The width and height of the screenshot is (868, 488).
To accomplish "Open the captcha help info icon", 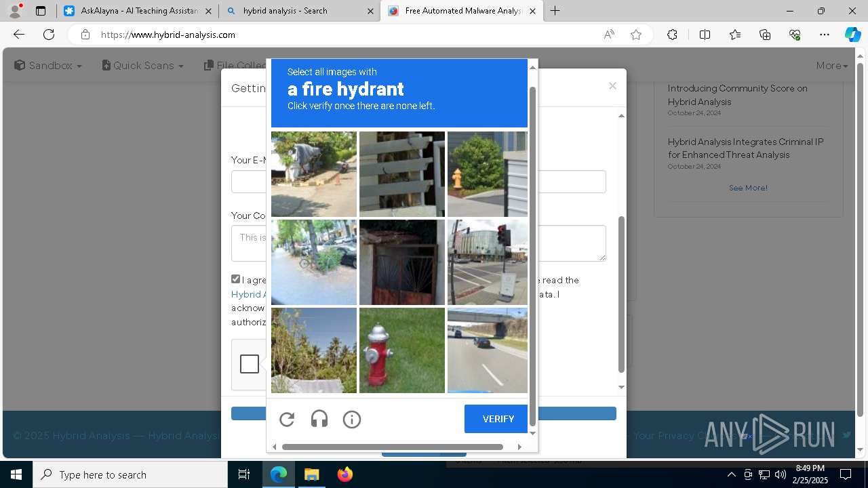I will point(351,419).
